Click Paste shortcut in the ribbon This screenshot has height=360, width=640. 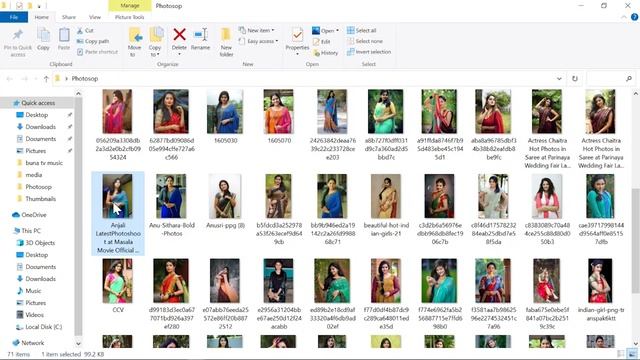[97, 52]
